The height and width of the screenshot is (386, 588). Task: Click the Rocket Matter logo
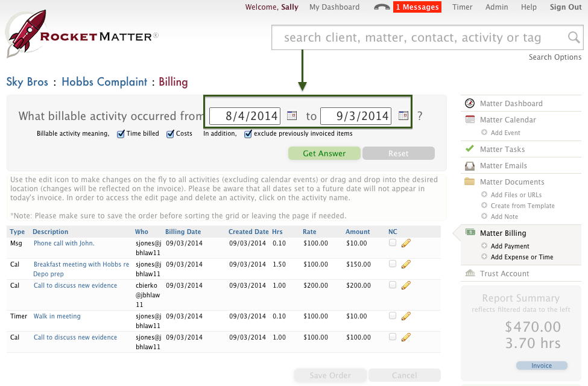tap(81, 36)
